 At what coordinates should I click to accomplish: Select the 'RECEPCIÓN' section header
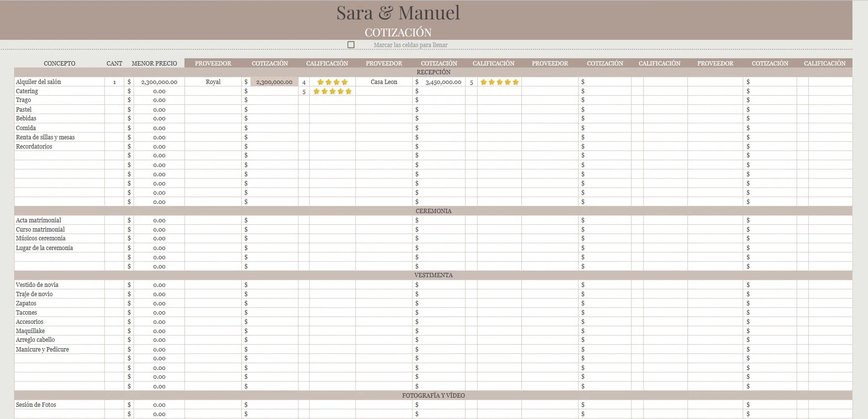(434, 72)
